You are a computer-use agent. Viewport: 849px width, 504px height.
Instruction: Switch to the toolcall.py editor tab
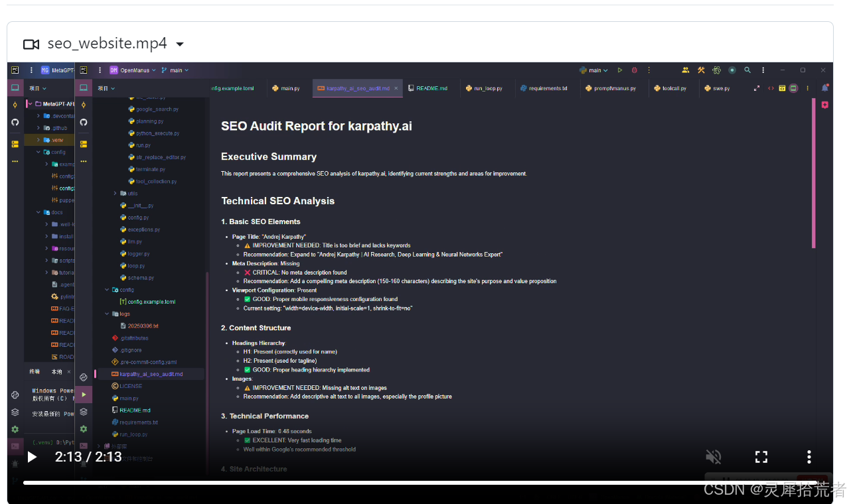(x=670, y=88)
